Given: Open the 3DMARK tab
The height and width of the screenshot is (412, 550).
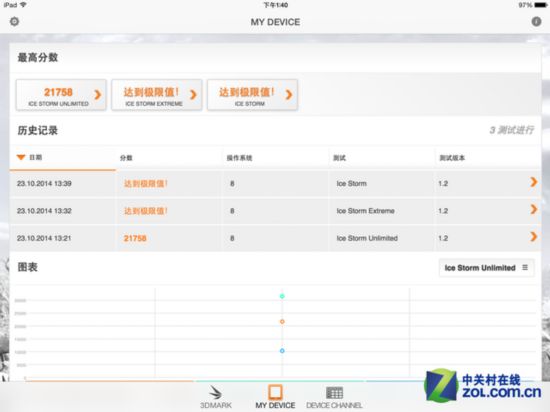Looking at the screenshot, I should (x=216, y=397).
